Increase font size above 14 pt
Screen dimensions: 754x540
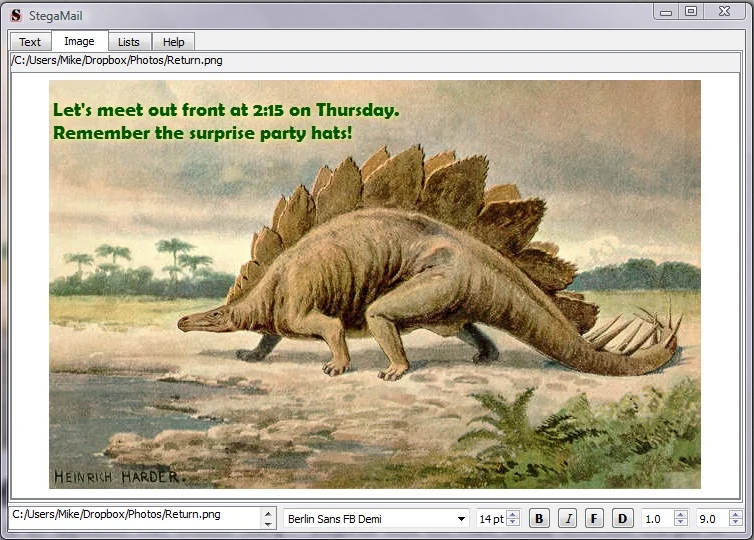pyautogui.click(x=513, y=515)
